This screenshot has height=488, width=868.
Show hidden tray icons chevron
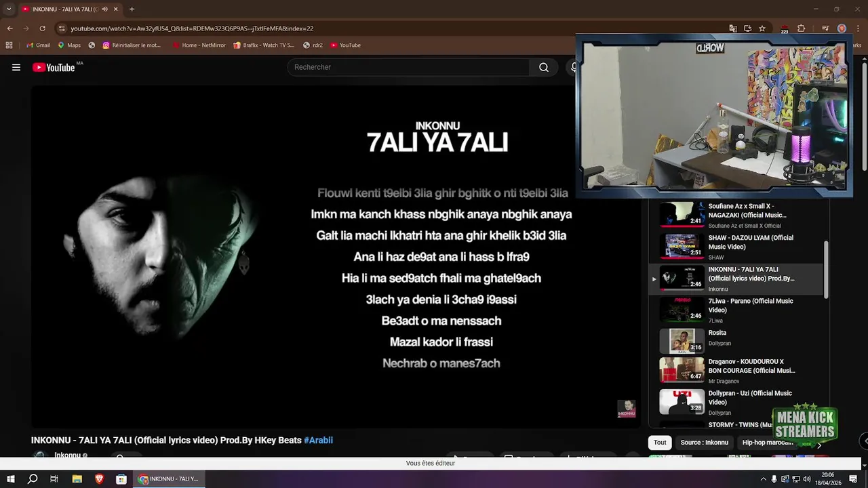point(763,479)
